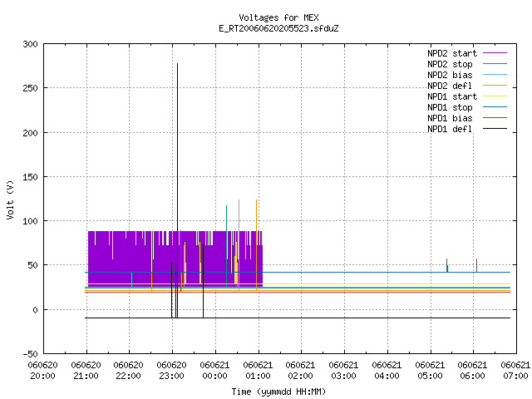This screenshot has height=399, width=532.
Task: Click the 100 tick on the y-axis
Action: [x=30, y=221]
